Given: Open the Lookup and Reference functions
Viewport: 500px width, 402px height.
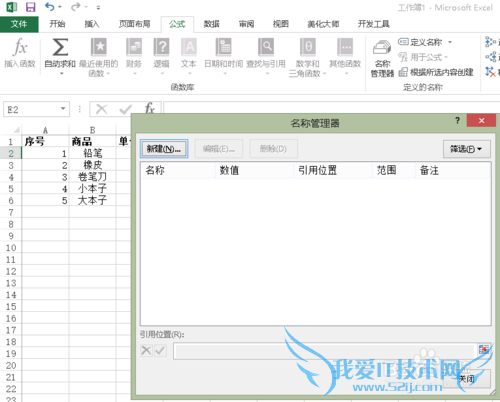Looking at the screenshot, I should (x=266, y=56).
